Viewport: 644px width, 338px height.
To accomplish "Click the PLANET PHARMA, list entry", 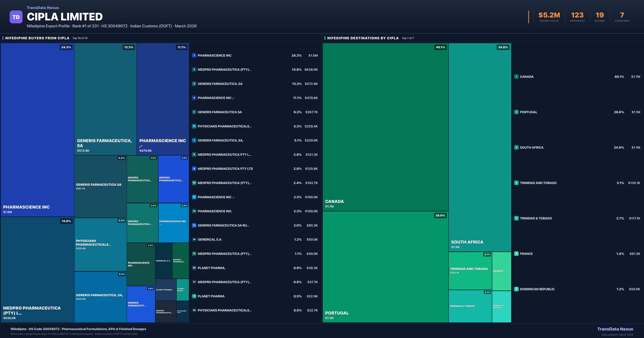I will (x=211, y=268).
